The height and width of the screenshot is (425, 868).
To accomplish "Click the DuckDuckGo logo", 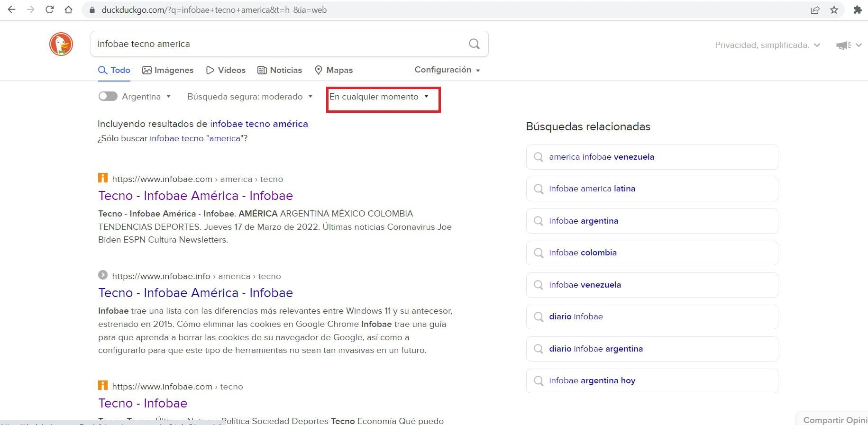I will coord(61,44).
